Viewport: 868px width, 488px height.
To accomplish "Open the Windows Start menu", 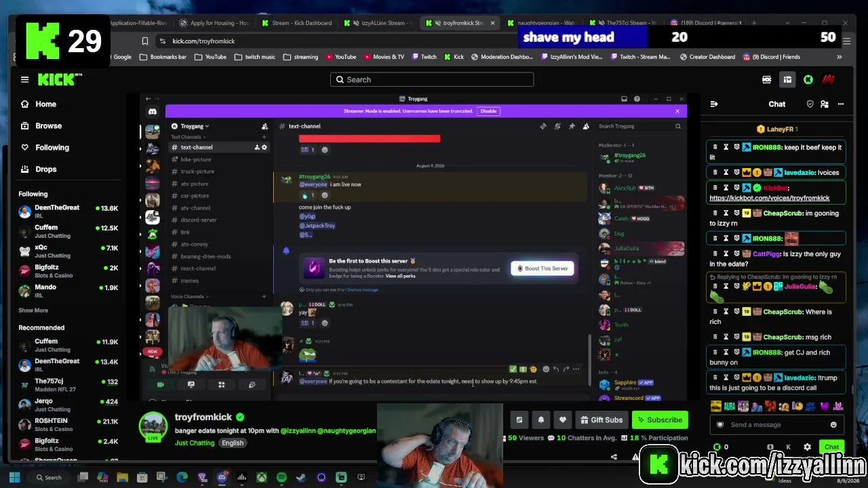I will point(14,477).
